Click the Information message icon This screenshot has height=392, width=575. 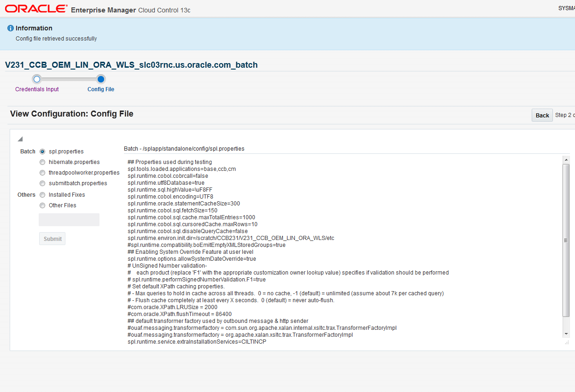(11, 29)
